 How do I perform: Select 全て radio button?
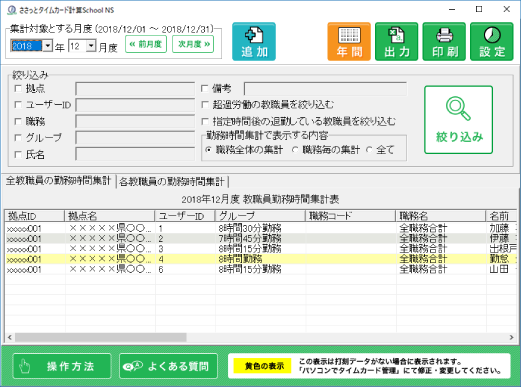click(369, 150)
